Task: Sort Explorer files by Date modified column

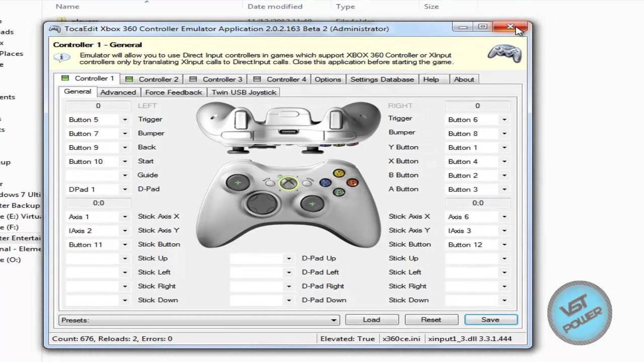Action: [275, 7]
